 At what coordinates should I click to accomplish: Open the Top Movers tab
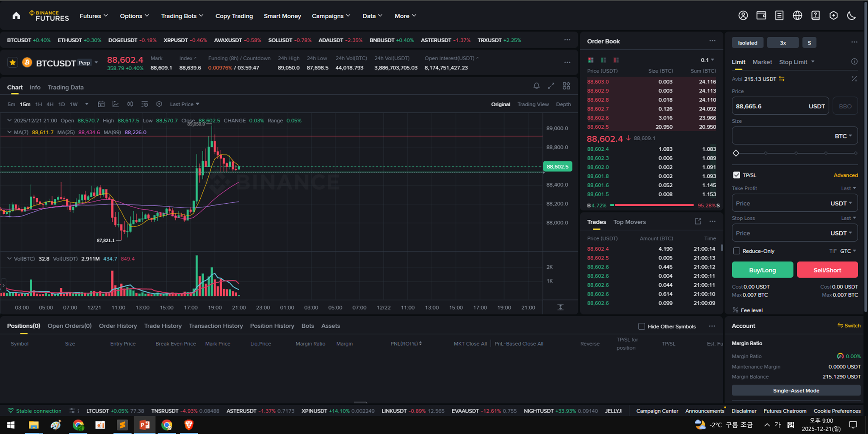coord(630,222)
